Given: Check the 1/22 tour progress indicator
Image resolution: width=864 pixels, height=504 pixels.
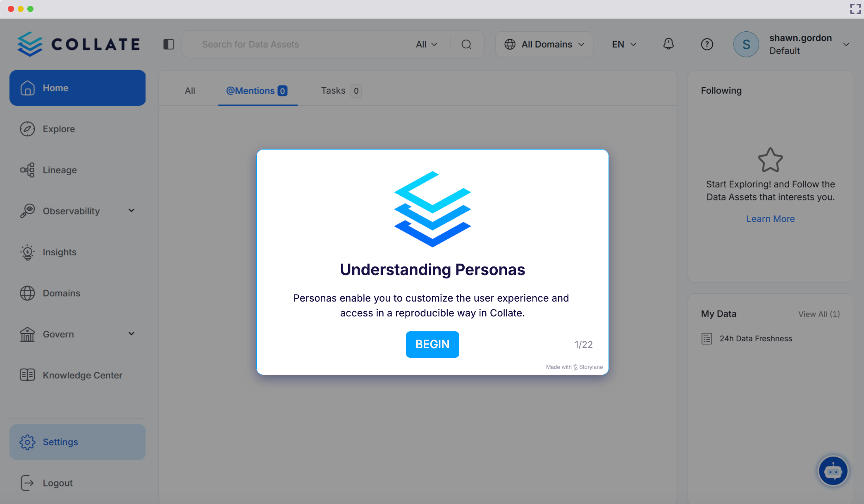Looking at the screenshot, I should pos(583,344).
